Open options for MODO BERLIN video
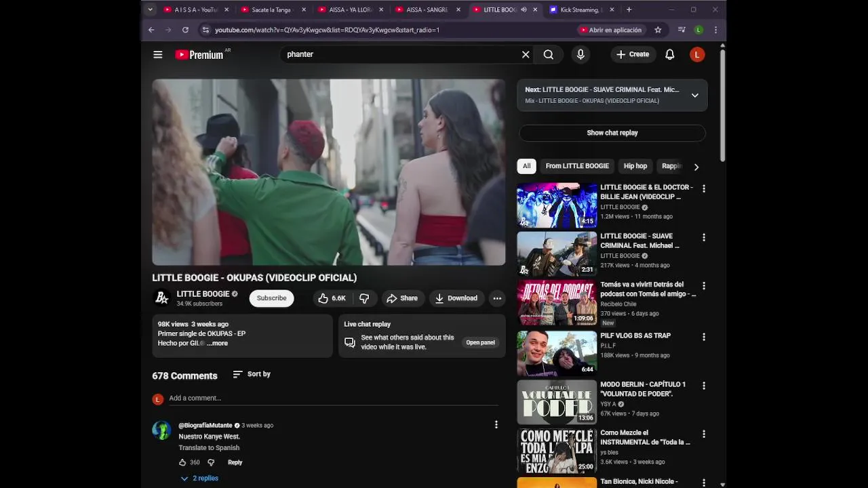This screenshot has width=868, height=488. pyautogui.click(x=704, y=386)
